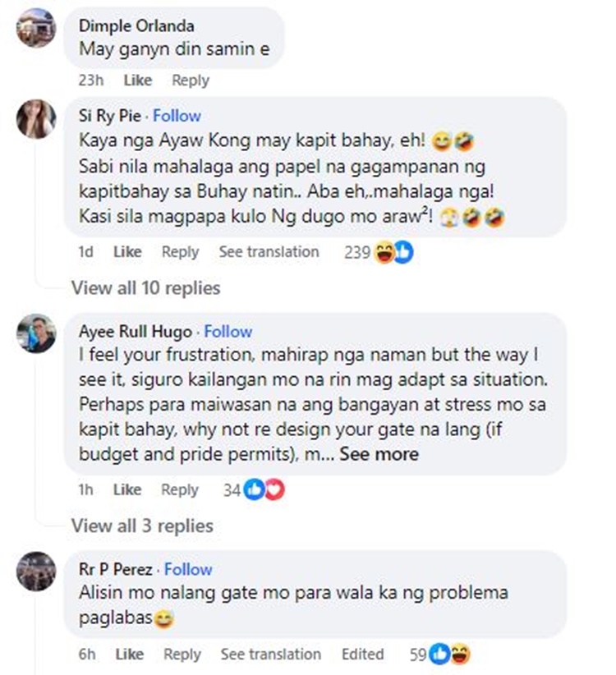Follow Si Ry Pie
This screenshot has width=616, height=675.
coord(177,116)
